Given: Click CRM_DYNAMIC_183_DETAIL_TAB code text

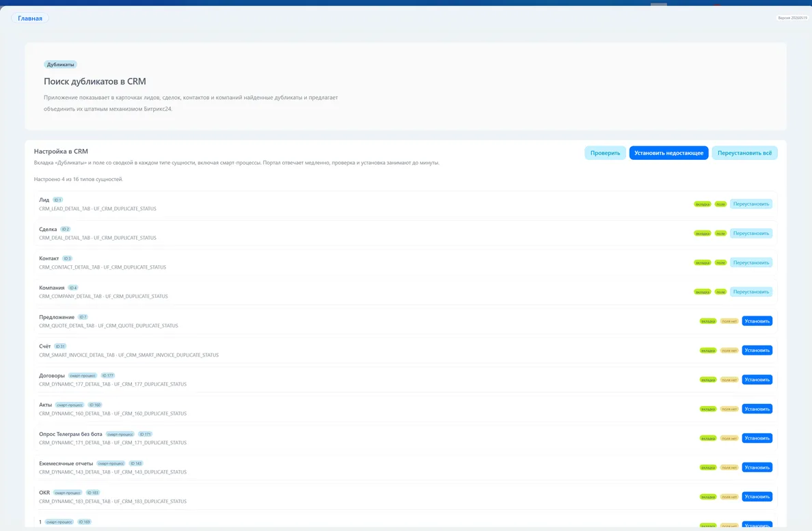Looking at the screenshot, I should tap(75, 501).
